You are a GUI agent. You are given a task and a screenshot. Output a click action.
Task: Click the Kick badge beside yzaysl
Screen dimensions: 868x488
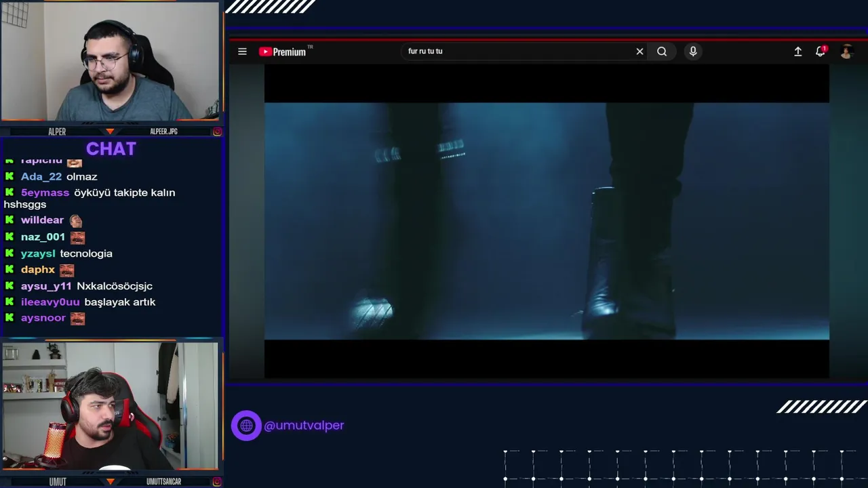[9, 253]
